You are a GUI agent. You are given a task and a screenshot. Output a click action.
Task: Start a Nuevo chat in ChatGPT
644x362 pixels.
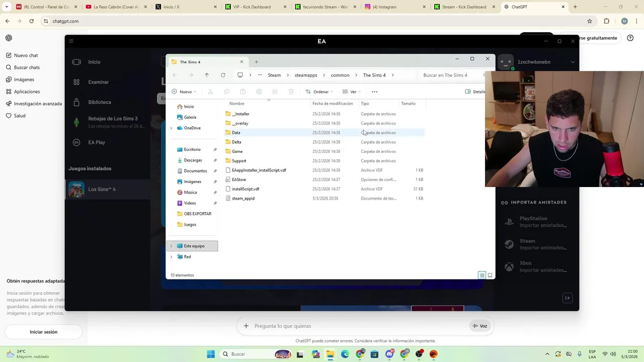tap(26, 55)
